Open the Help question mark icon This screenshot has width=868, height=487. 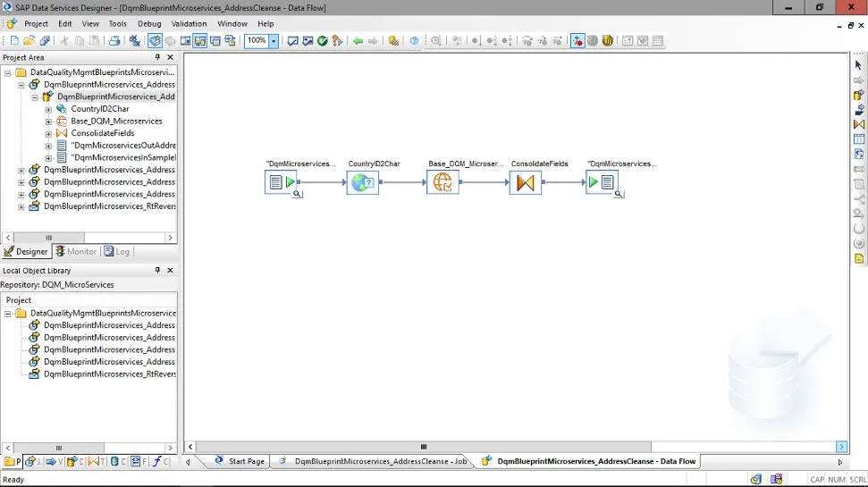414,41
